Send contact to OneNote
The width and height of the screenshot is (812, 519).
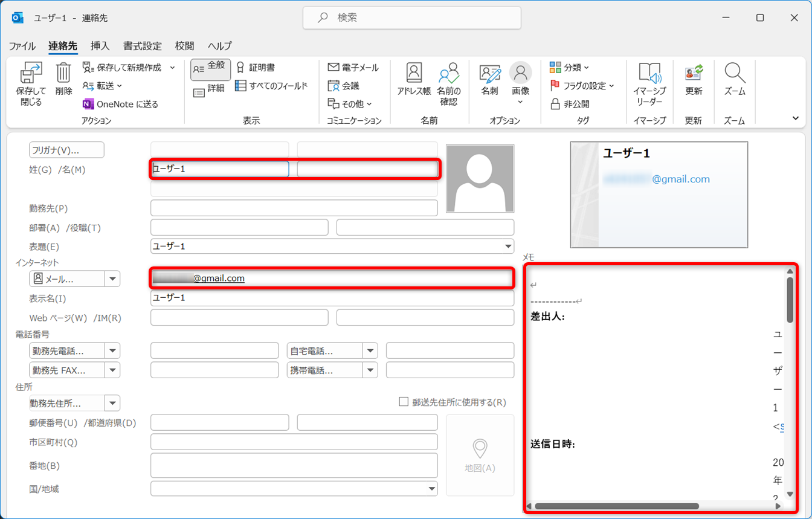(120, 104)
